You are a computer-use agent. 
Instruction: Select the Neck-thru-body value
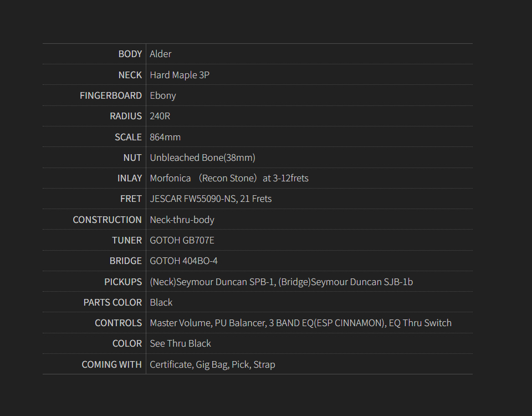coord(182,220)
